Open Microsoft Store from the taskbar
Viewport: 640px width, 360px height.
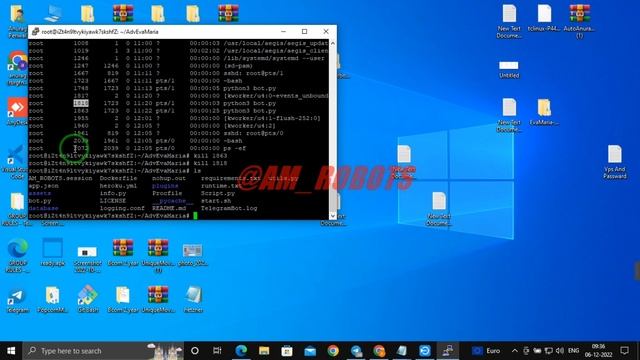tap(287, 351)
